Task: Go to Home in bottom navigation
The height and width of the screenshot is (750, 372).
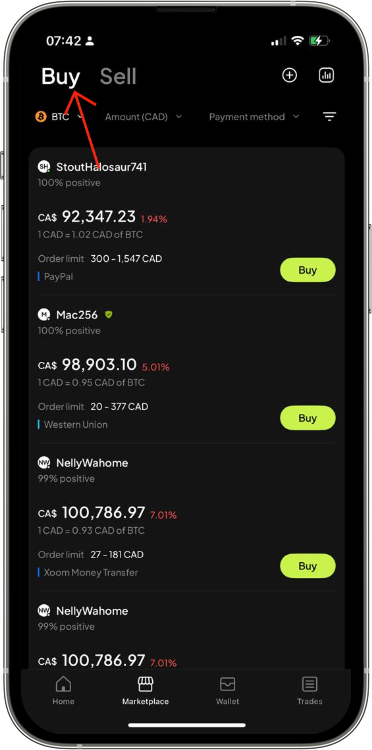Action: [x=64, y=690]
